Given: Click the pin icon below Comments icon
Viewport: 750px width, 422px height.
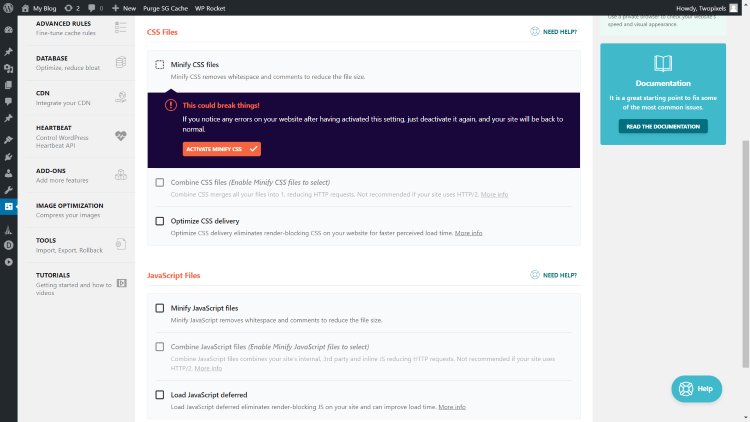Looking at the screenshot, I should pos(9,118).
